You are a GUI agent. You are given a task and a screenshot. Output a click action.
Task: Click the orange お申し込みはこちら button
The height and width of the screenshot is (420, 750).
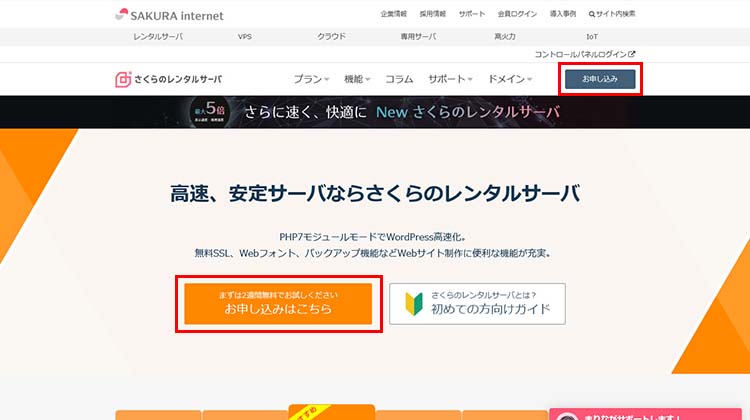278,304
